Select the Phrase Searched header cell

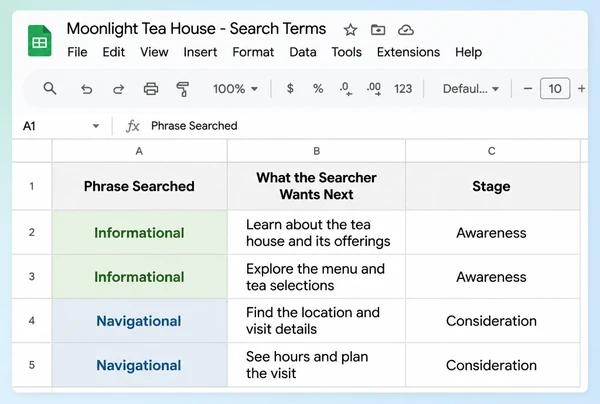[139, 186]
